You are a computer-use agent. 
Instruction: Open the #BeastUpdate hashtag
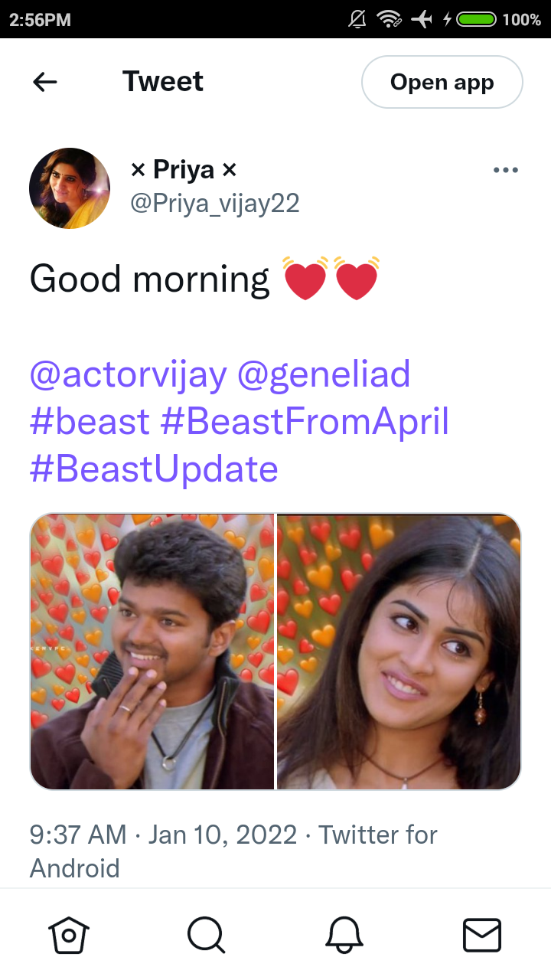pos(154,469)
